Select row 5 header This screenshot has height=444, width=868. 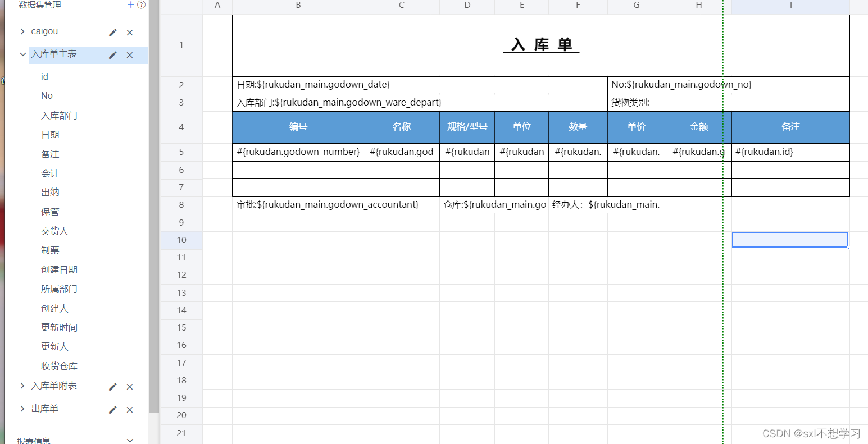pos(181,152)
